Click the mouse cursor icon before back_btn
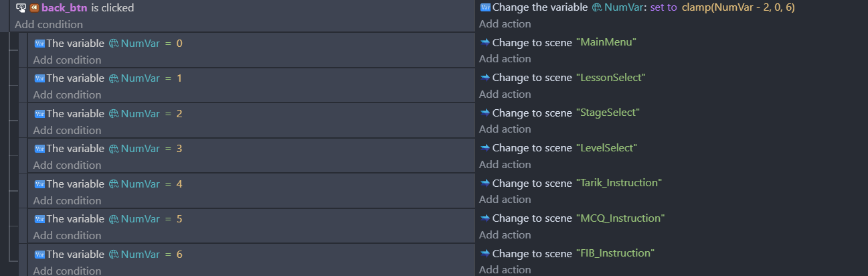This screenshot has height=276, width=868. pyautogui.click(x=21, y=8)
